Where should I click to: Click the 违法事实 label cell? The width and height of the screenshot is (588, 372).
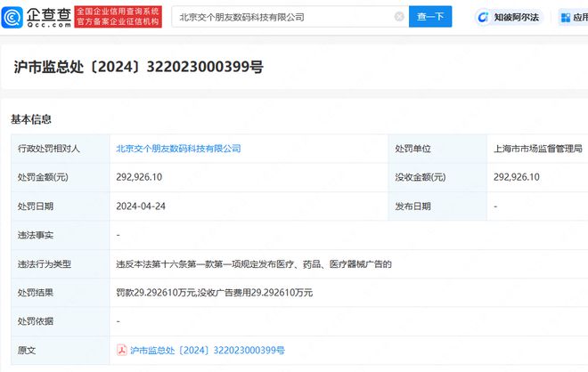tap(61, 235)
